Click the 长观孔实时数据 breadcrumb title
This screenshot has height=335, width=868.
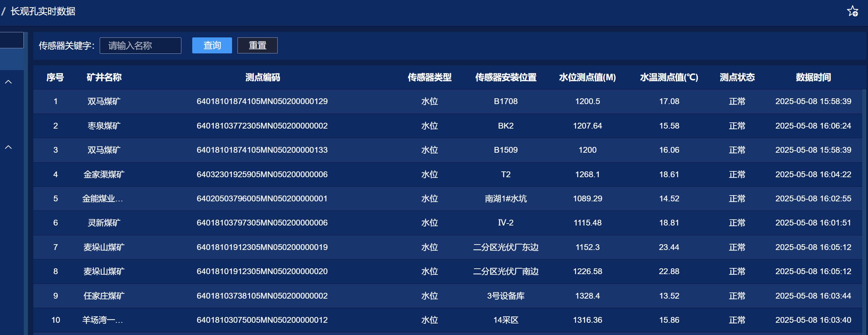(x=43, y=11)
